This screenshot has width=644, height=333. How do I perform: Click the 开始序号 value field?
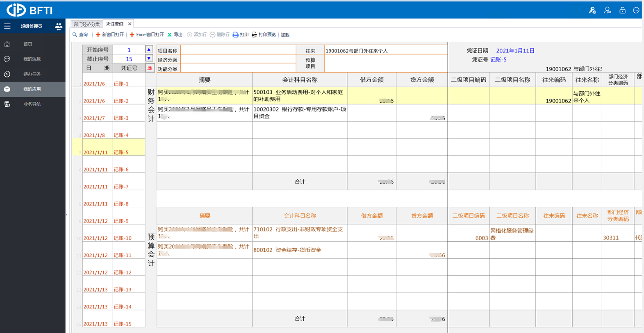129,50
